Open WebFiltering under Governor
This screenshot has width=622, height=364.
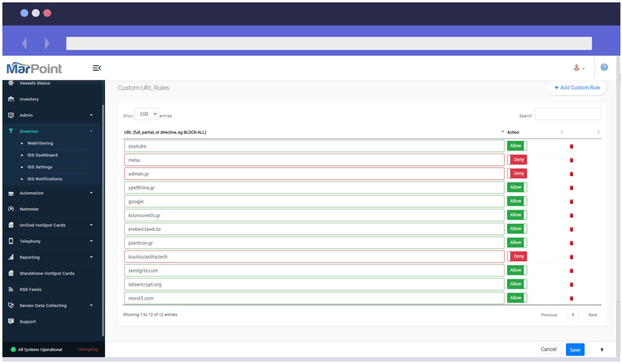point(40,143)
